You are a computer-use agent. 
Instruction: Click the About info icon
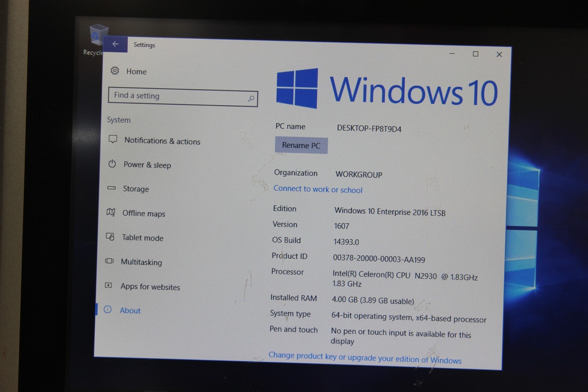[107, 309]
